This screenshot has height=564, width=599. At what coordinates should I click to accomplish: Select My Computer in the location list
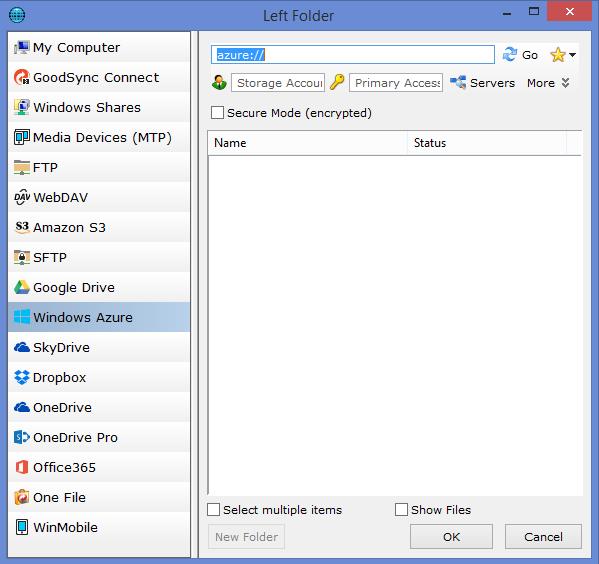(x=99, y=47)
